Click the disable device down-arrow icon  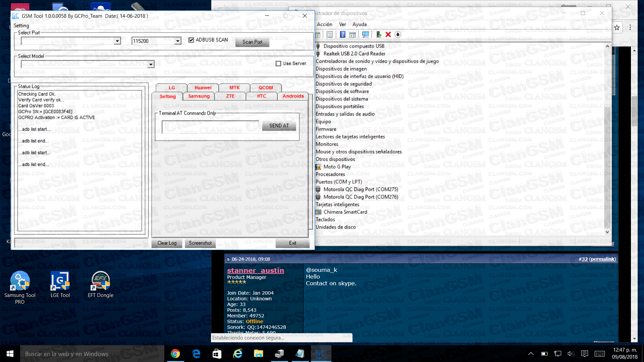(398, 35)
